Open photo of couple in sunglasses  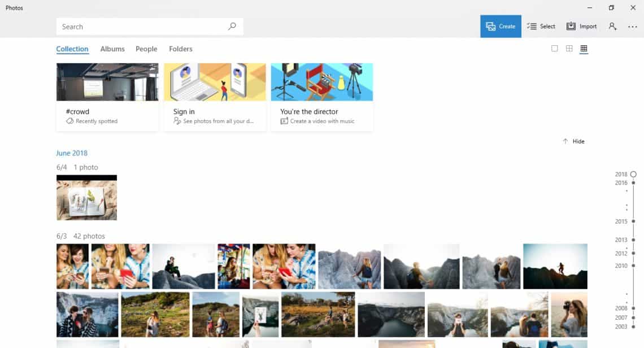pos(88,315)
